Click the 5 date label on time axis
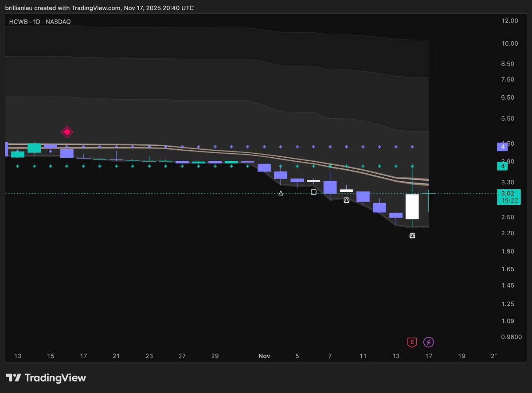The width and height of the screenshot is (532, 393). click(x=297, y=356)
